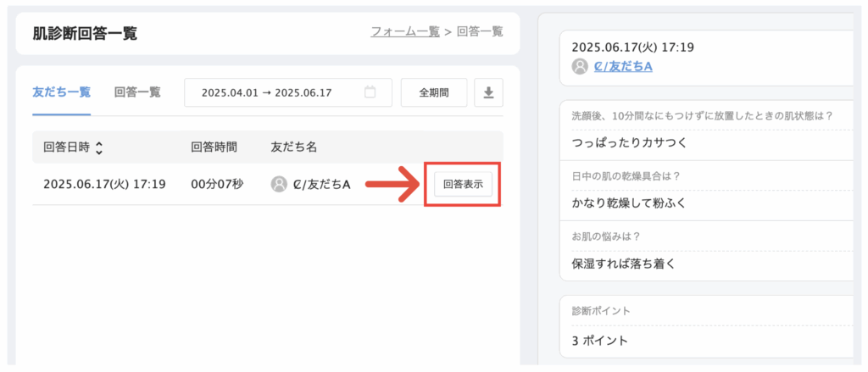Switch to 友だち一覧 tab
This screenshot has height=372, width=868.
coord(61,92)
